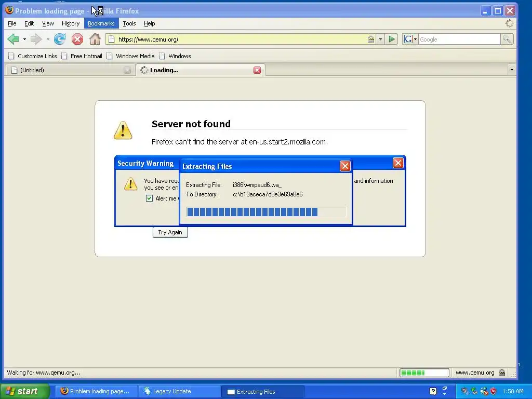Switch to Extracting Files taskbar item
532x399 pixels.
point(262,392)
